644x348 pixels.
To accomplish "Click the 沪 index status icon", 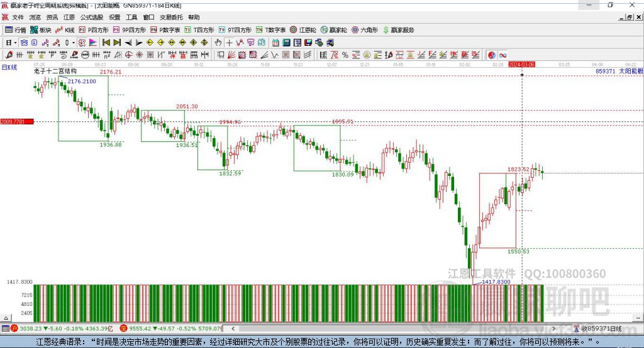I will [x=14, y=329].
